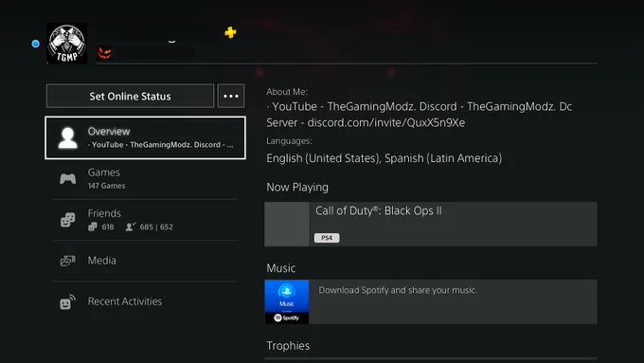Screen dimensions: 644x363
Task: Click the About Me description text
Action: pyautogui.click(x=419, y=115)
